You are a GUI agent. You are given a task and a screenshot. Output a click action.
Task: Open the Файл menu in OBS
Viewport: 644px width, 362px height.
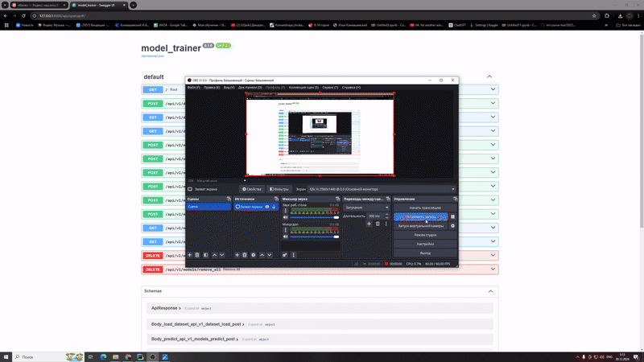pos(193,88)
